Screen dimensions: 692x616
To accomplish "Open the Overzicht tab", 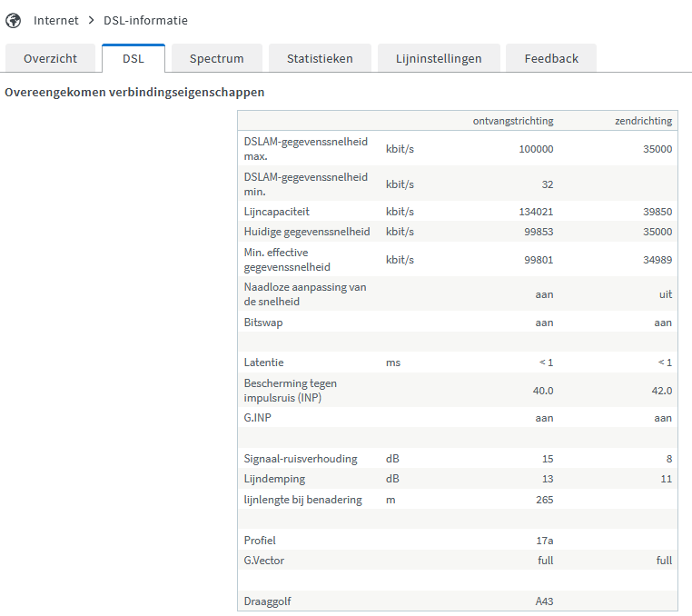I will [x=50, y=58].
